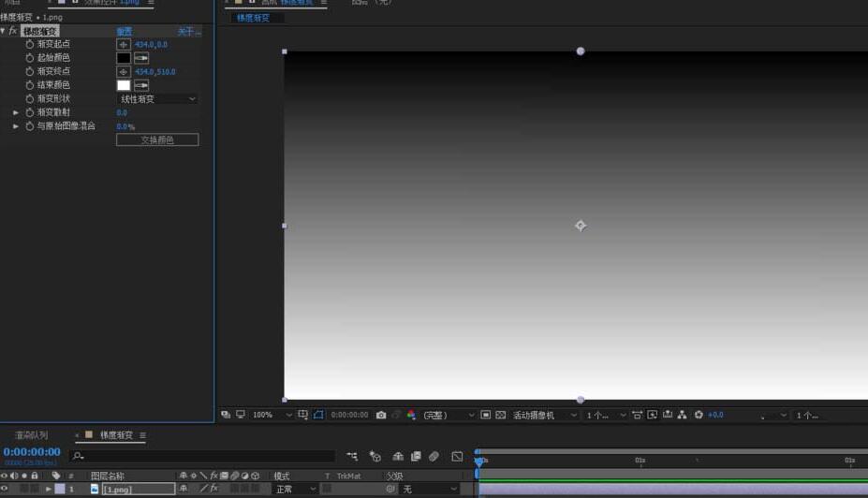The image size is (868, 498).
Task: Click the primary viewer monitor icon
Action: pyautogui.click(x=241, y=415)
